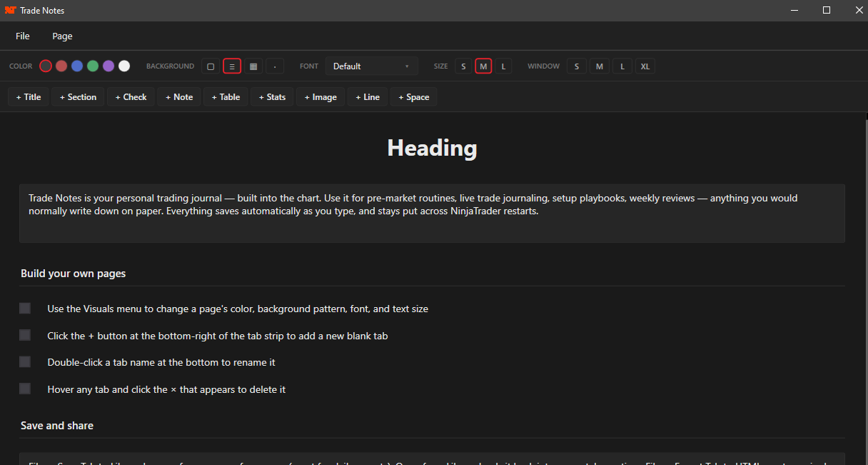This screenshot has height=465, width=868.
Task: Minimize the Trade Notes window
Action: pyautogui.click(x=795, y=10)
